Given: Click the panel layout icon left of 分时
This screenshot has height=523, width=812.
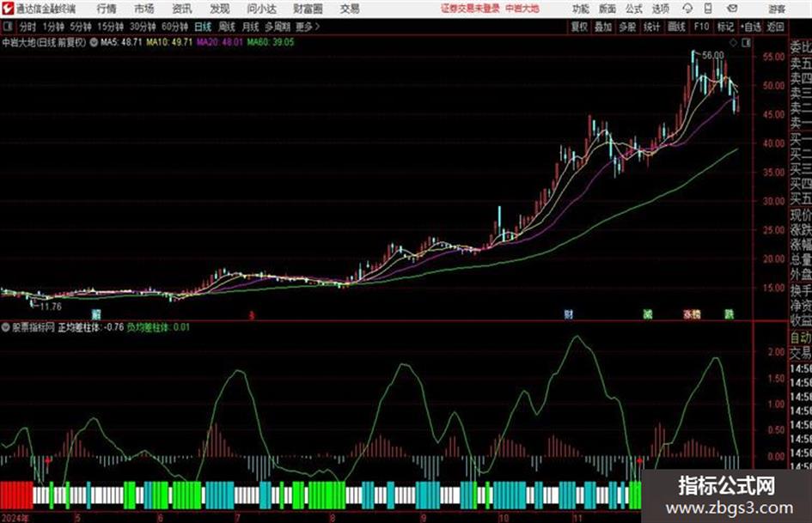Looking at the screenshot, I should [x=7, y=27].
